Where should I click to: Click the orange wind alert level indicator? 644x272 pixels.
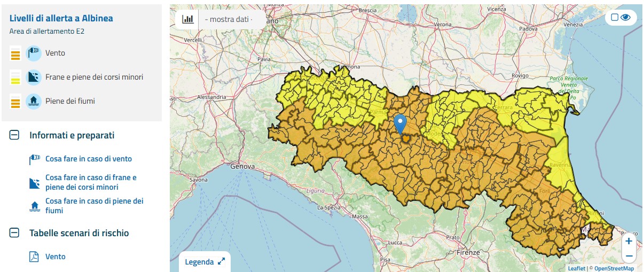tap(15, 53)
